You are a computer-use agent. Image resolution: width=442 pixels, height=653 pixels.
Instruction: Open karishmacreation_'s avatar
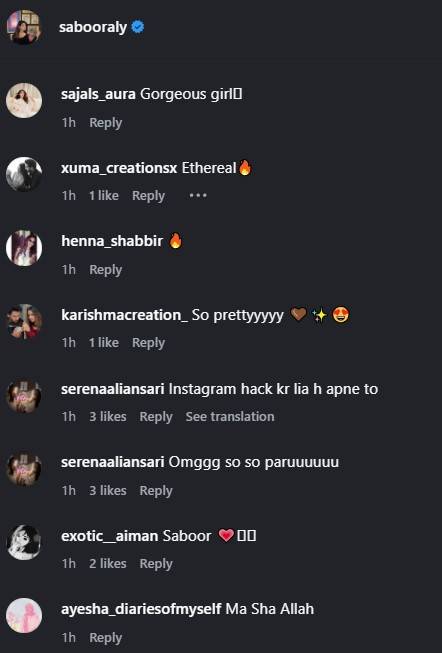point(24,321)
